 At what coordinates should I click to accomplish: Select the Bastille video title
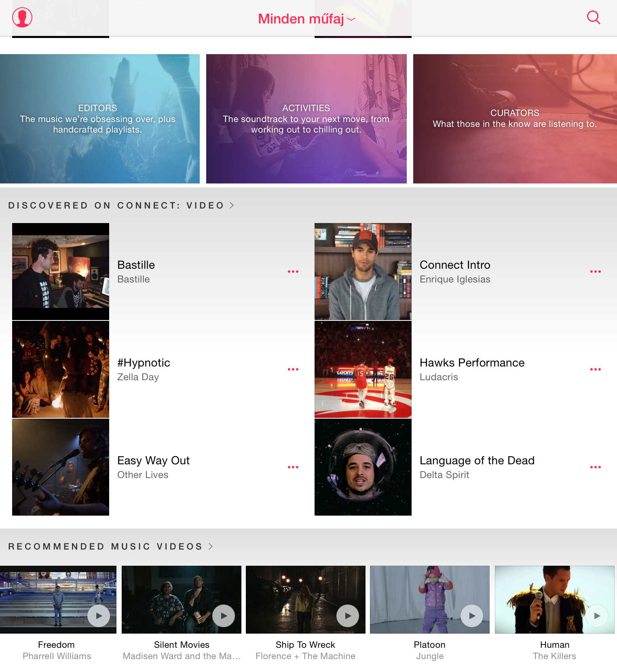pyautogui.click(x=136, y=265)
